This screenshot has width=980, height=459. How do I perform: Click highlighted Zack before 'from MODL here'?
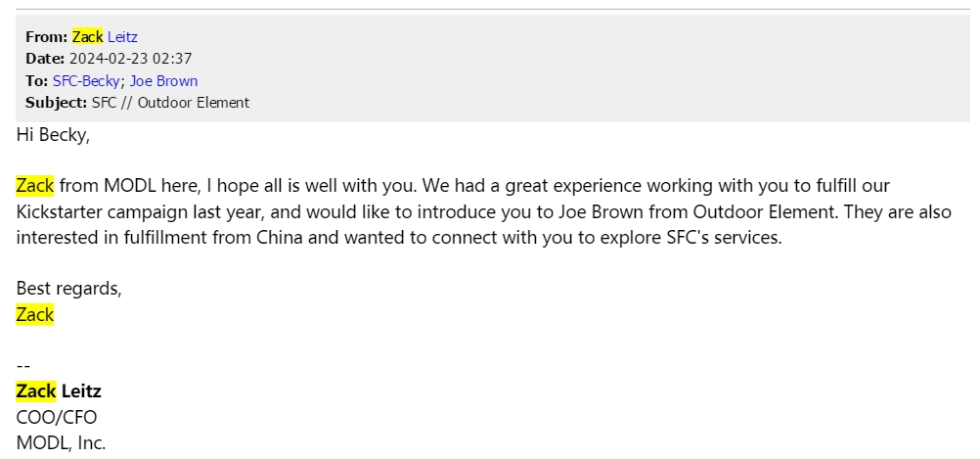click(x=35, y=186)
